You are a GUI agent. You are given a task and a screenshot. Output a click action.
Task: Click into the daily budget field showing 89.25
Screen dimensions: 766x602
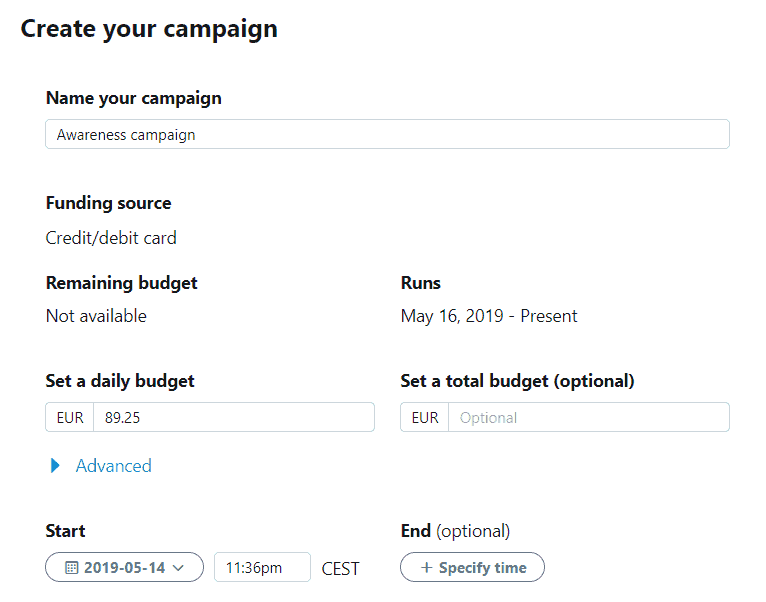click(234, 417)
